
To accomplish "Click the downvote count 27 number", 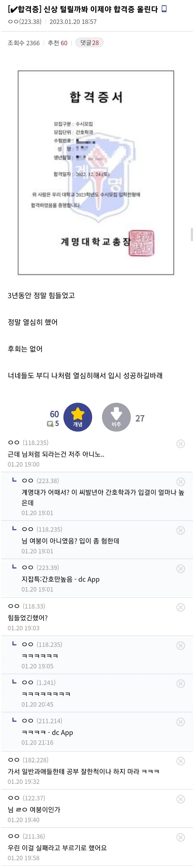I will 140,418.
